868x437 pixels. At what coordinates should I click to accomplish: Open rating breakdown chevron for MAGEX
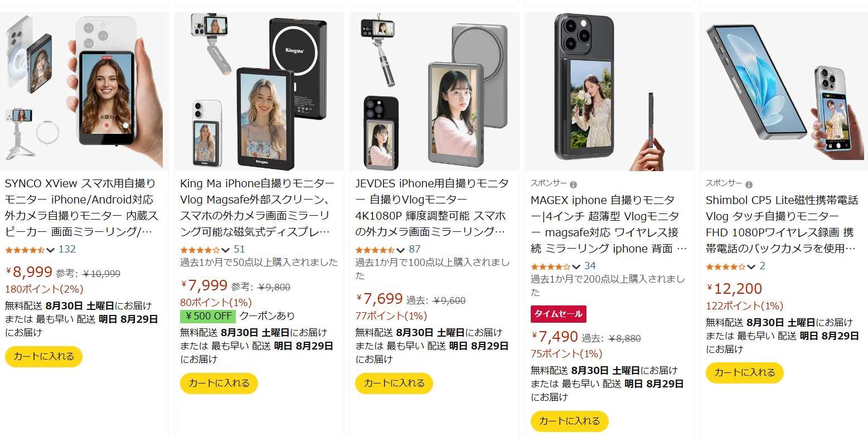[x=576, y=266]
